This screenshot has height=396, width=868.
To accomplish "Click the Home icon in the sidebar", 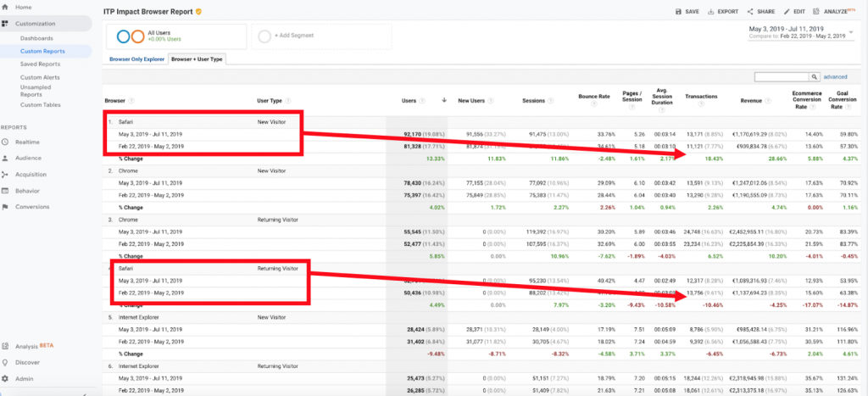I will (6, 7).
